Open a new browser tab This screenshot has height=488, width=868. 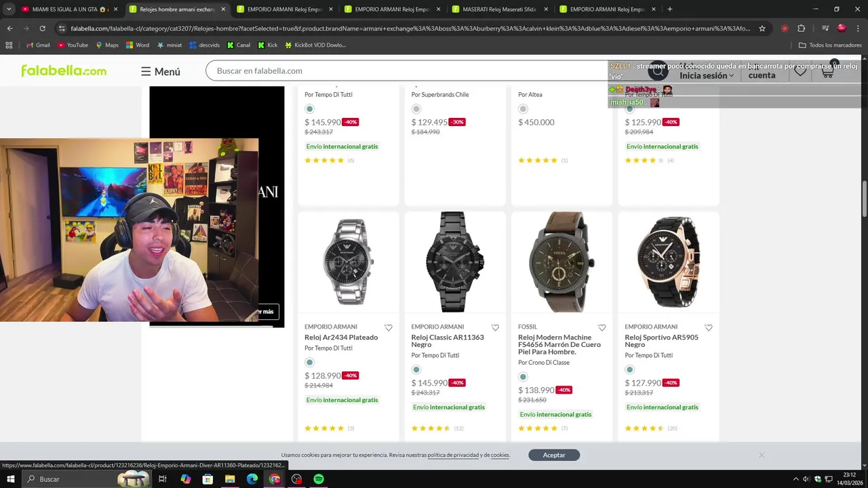[669, 9]
